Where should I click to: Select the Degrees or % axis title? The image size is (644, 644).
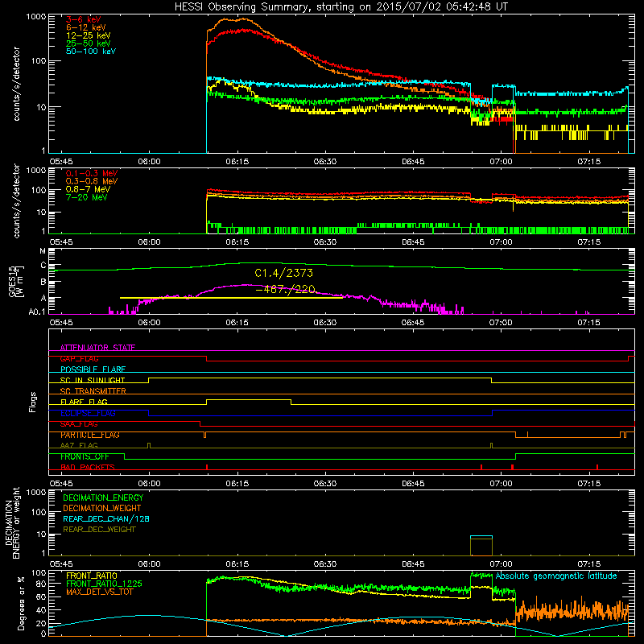21,603
